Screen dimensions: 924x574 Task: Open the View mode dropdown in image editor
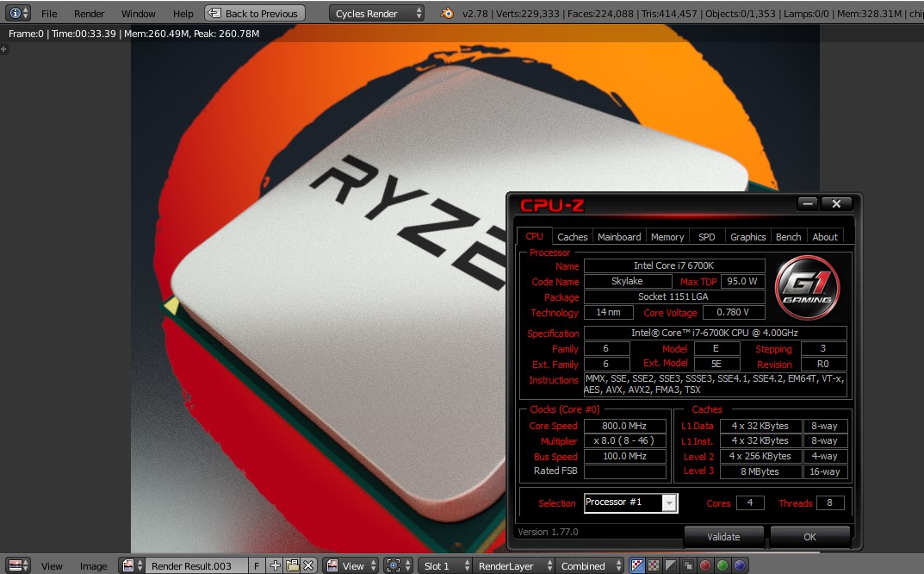(352, 565)
